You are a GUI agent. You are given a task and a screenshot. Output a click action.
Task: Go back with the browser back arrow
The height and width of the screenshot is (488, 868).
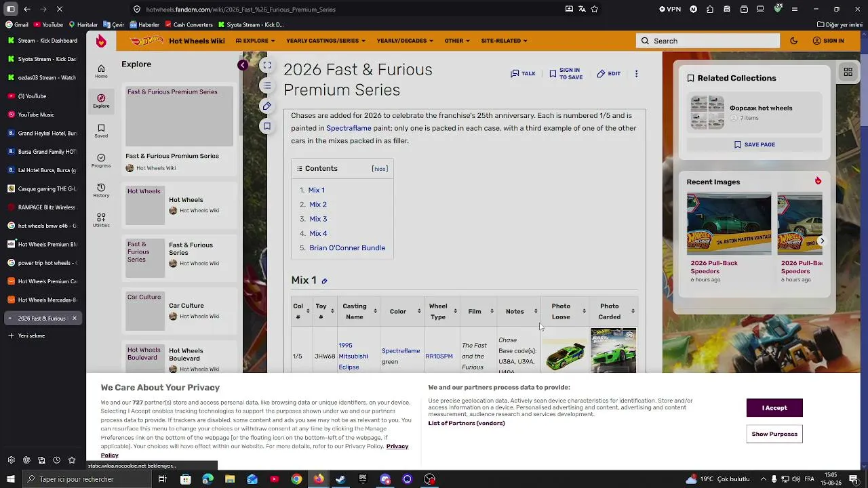[26, 9]
